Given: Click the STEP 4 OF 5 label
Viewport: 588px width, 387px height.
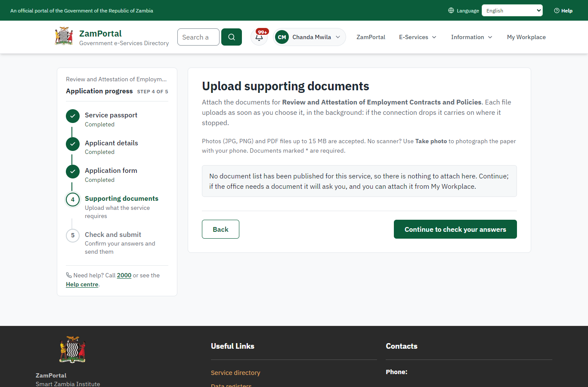Looking at the screenshot, I should (x=152, y=92).
